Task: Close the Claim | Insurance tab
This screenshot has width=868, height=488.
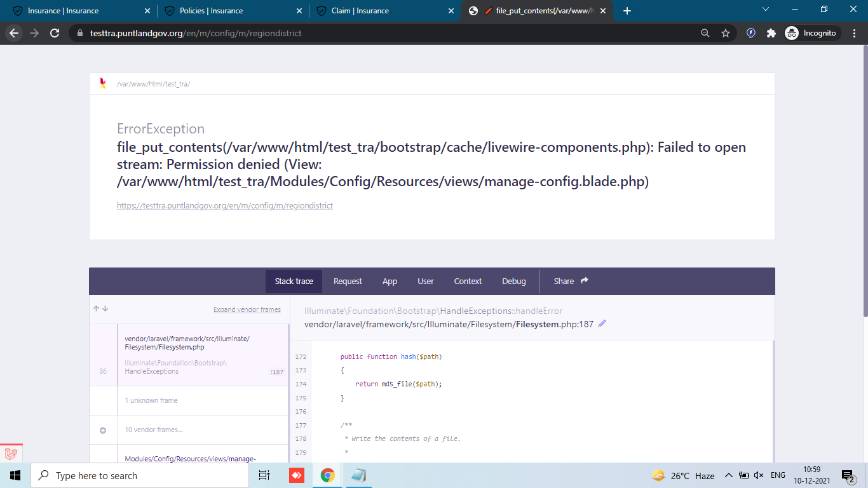Action: click(451, 11)
